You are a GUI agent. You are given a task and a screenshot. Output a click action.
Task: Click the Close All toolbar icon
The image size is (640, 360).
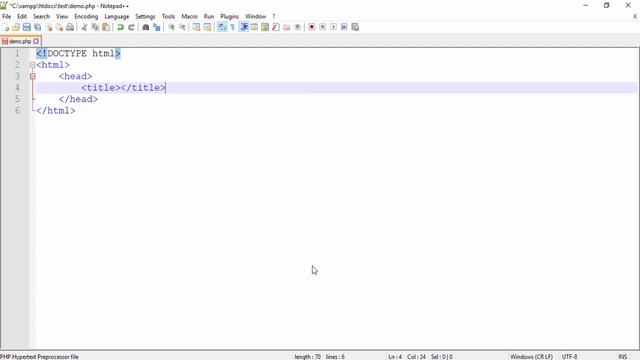pyautogui.click(x=59, y=27)
